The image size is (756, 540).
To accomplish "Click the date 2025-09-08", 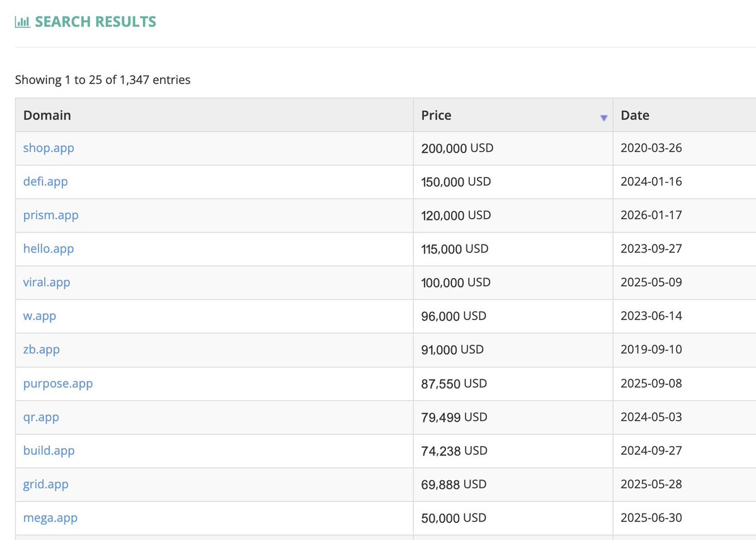I will pyautogui.click(x=651, y=383).
